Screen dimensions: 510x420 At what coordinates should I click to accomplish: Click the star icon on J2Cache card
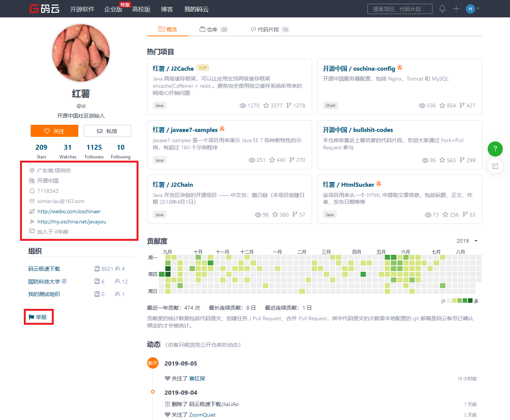point(266,105)
